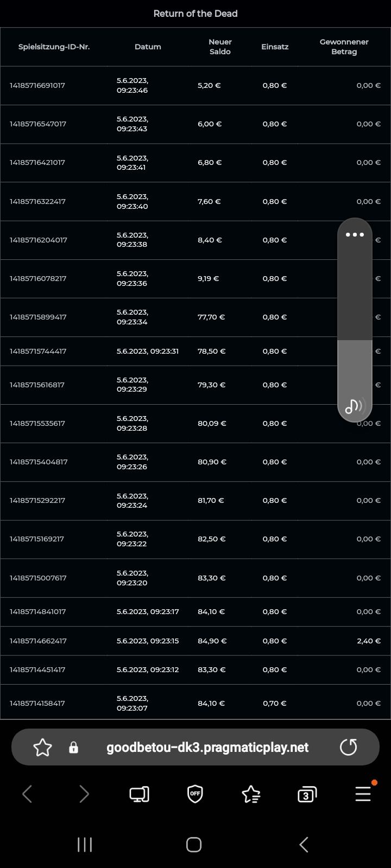Screen dimensions: 391x868
Task: Tap the address bar URL text
Action: click(207, 748)
